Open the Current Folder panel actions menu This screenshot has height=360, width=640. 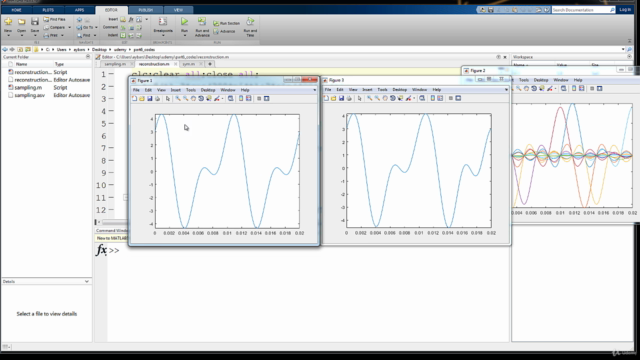pos(88,57)
